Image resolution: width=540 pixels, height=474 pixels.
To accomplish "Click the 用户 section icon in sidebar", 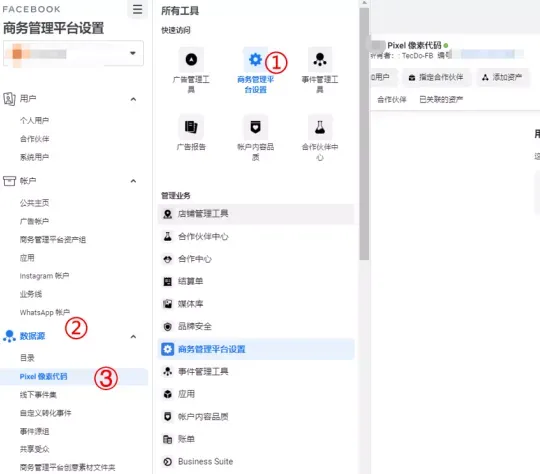I will (9, 99).
